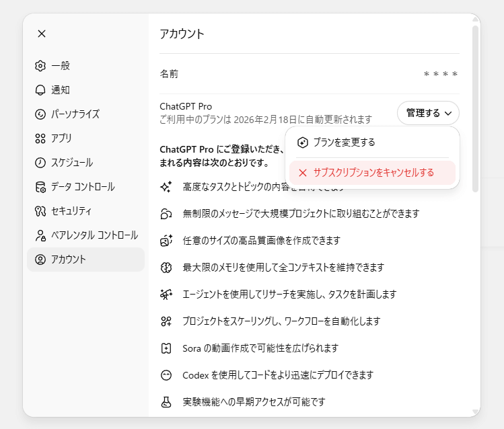Click the vertical scrollbar on the right
504x429 pixels.
pos(475,108)
